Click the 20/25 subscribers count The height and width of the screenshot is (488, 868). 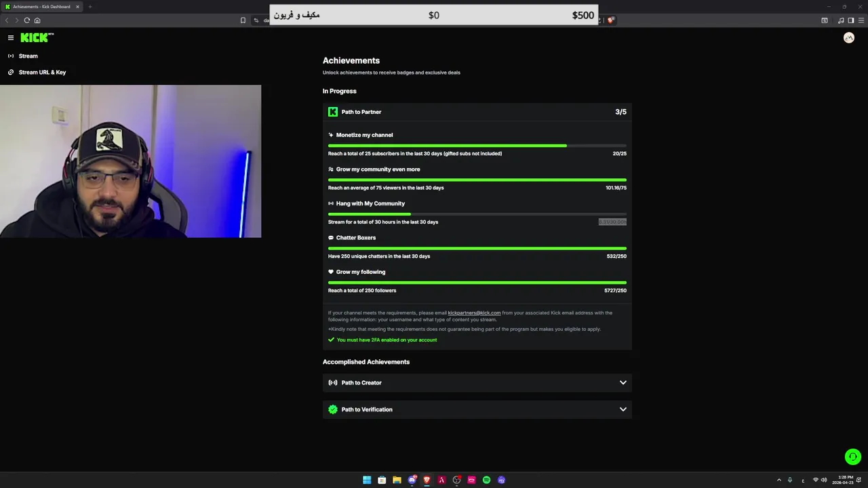619,154
